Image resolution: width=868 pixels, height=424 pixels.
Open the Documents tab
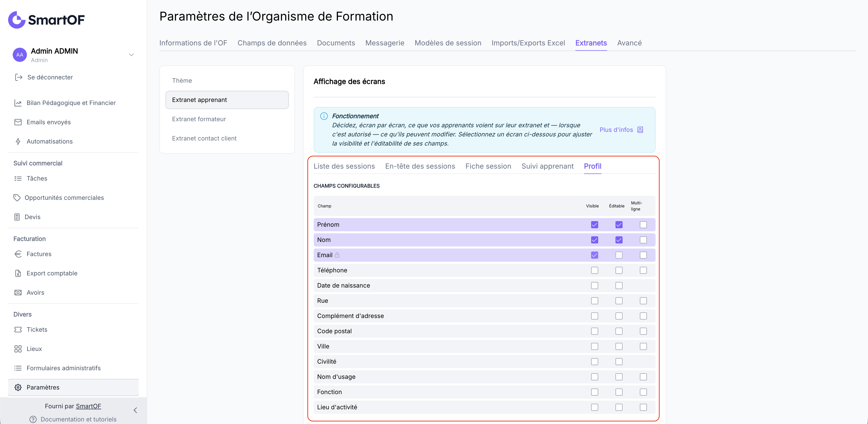pyautogui.click(x=336, y=43)
